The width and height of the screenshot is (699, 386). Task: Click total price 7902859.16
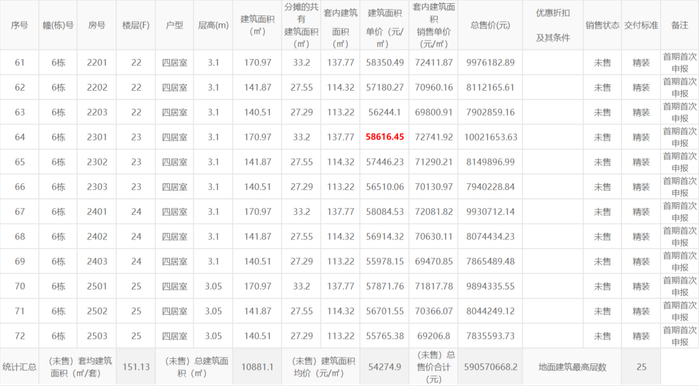490,112
